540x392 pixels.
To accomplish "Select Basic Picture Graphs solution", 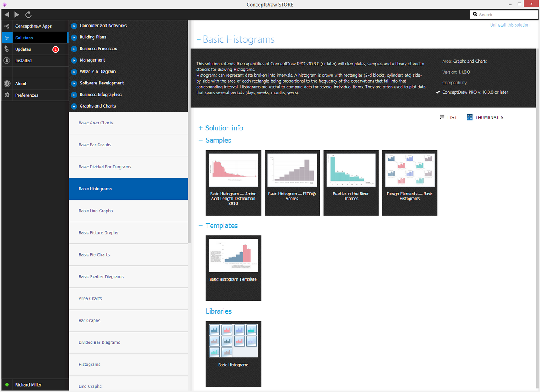I will pyautogui.click(x=128, y=233).
